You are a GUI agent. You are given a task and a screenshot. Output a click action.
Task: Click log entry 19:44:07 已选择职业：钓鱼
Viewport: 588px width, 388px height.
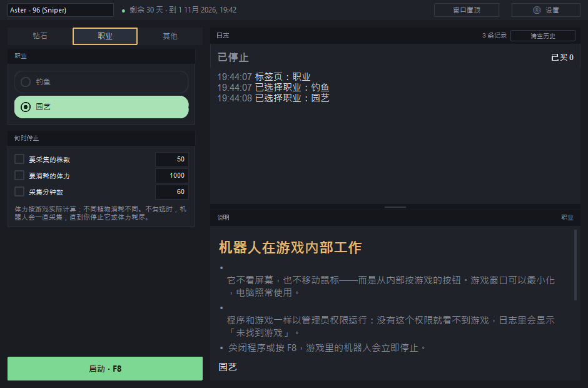[273, 88]
